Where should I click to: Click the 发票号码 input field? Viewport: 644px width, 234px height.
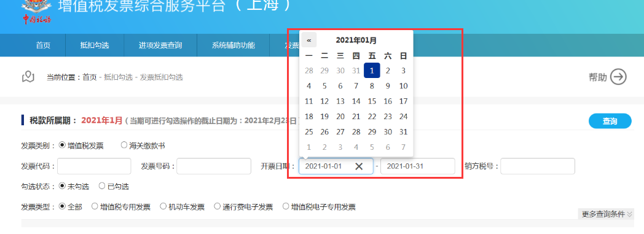tap(214, 166)
